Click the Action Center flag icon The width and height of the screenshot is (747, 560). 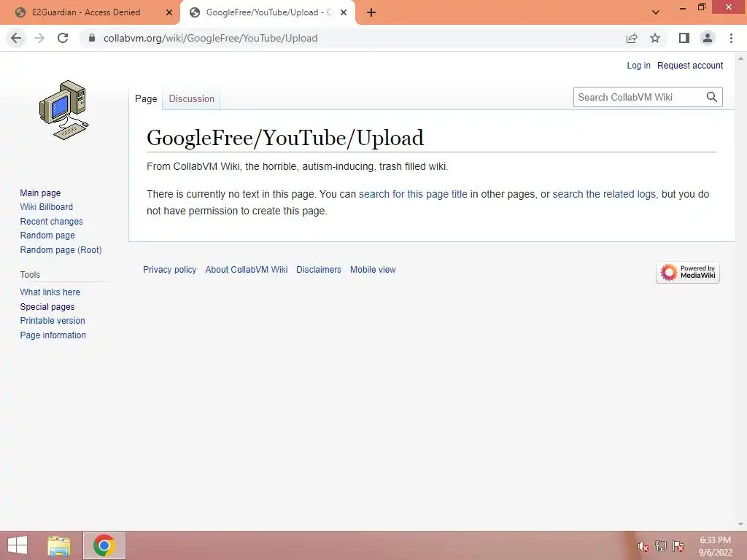[678, 545]
